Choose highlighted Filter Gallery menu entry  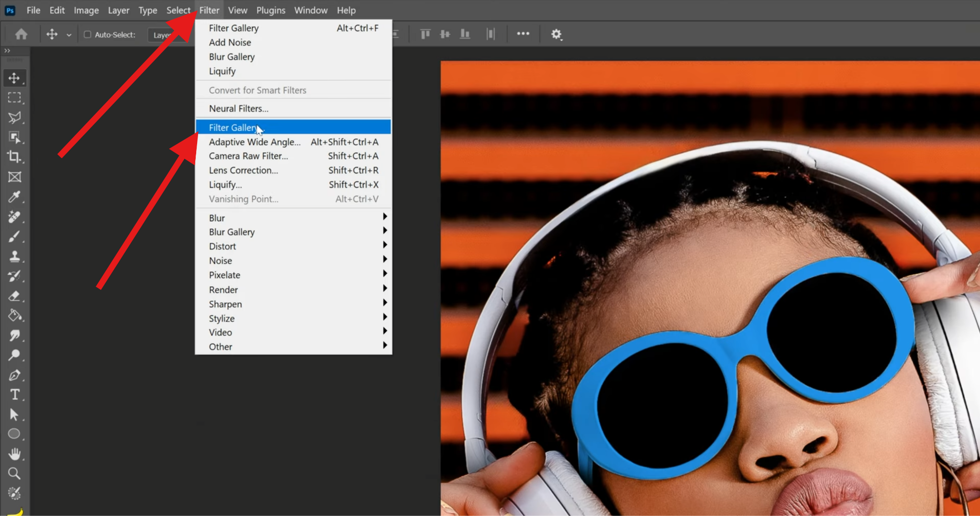(293, 127)
